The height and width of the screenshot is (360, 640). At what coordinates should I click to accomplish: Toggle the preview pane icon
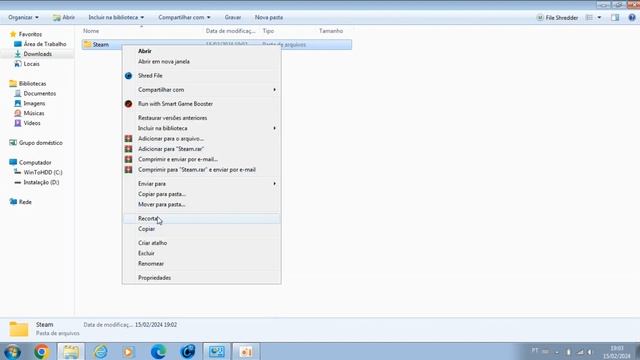point(615,18)
